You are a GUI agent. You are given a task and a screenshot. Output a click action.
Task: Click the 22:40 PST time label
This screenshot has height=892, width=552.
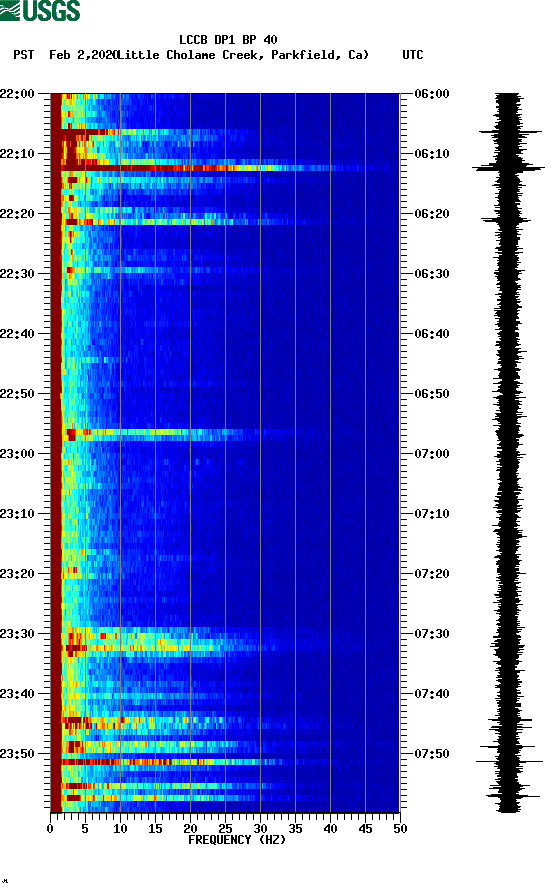click(x=18, y=334)
